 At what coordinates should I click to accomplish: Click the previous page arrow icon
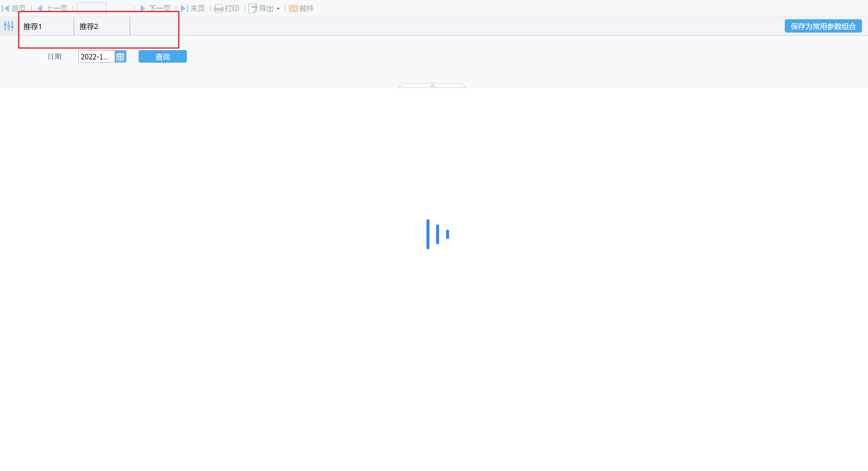point(40,8)
